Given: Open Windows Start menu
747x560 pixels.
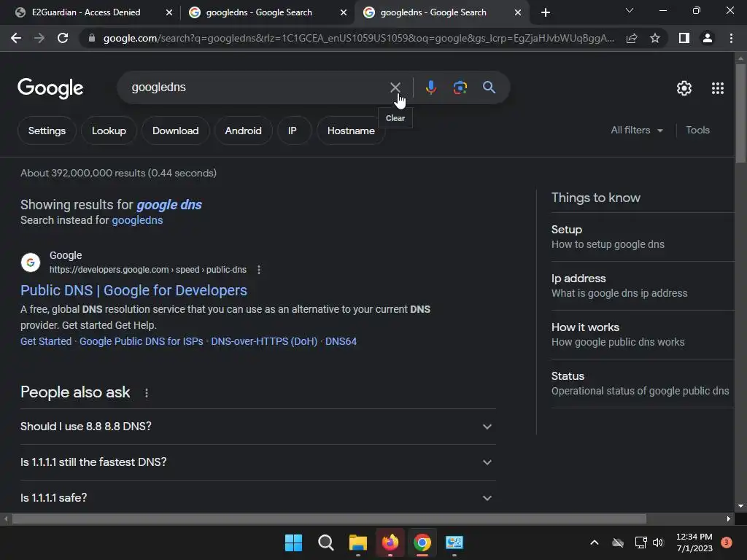Looking at the screenshot, I should coord(293,542).
